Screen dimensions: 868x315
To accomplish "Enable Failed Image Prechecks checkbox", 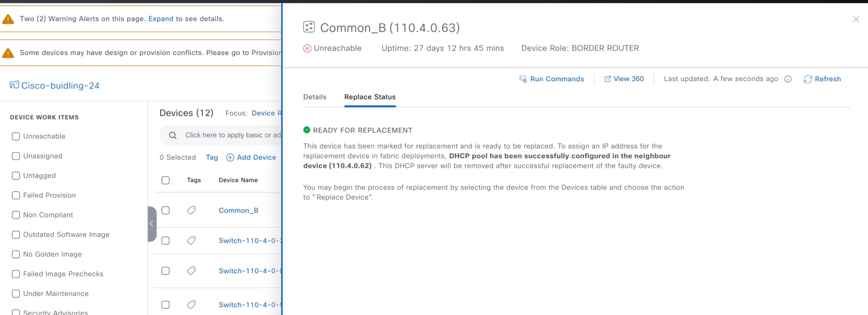I will 16,274.
